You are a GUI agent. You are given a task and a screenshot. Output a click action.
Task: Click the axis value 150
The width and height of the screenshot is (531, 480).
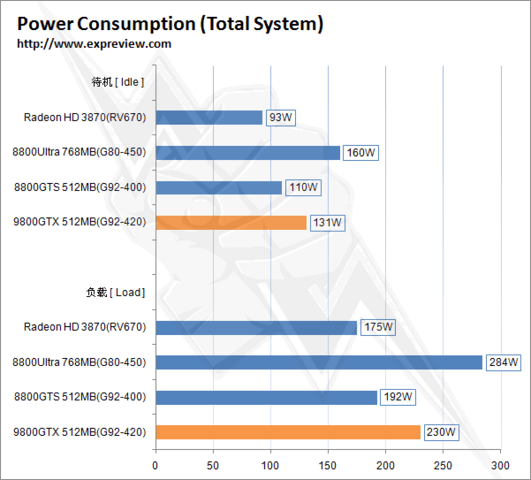coord(328,466)
